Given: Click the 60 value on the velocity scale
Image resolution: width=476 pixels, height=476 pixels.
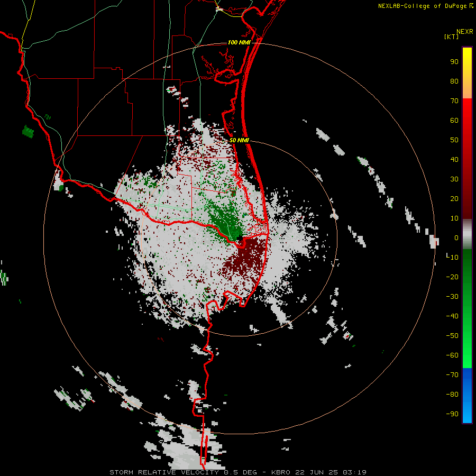Looking at the screenshot, I should click(x=454, y=121).
